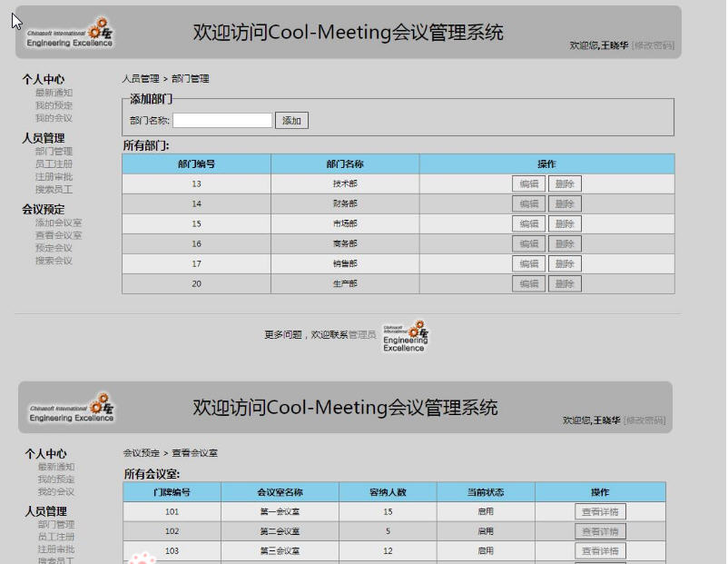Viewport: 728px width, 564px height.
Task: Click 编辑 for department number 17
Action: point(528,263)
